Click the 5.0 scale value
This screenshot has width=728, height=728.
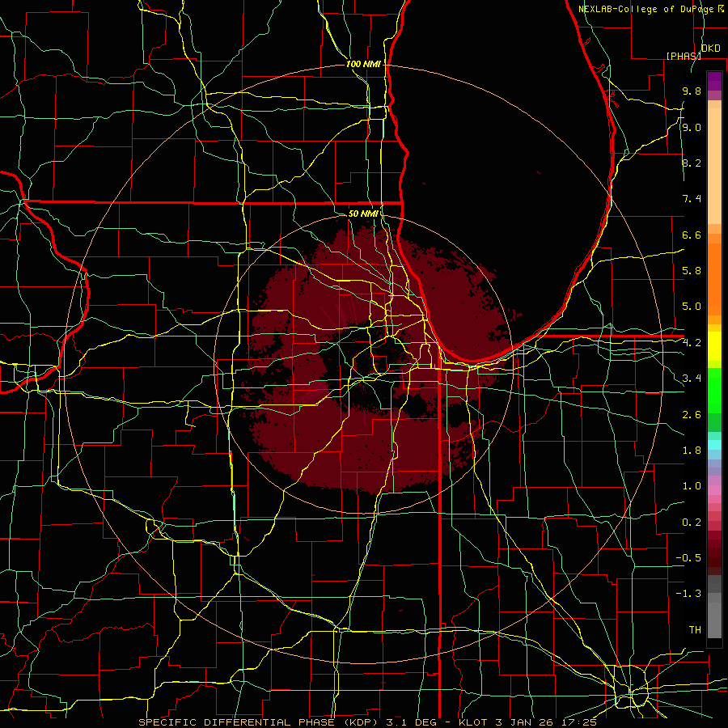(x=692, y=307)
